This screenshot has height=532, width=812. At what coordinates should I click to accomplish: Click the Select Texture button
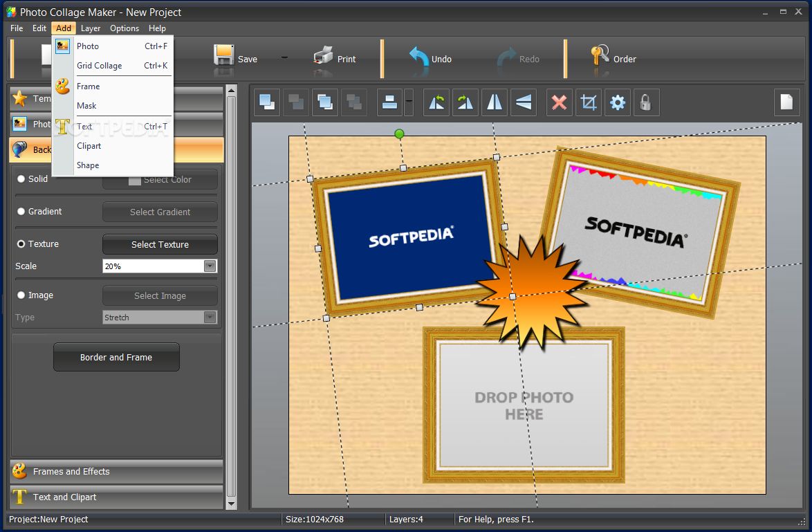coord(160,244)
